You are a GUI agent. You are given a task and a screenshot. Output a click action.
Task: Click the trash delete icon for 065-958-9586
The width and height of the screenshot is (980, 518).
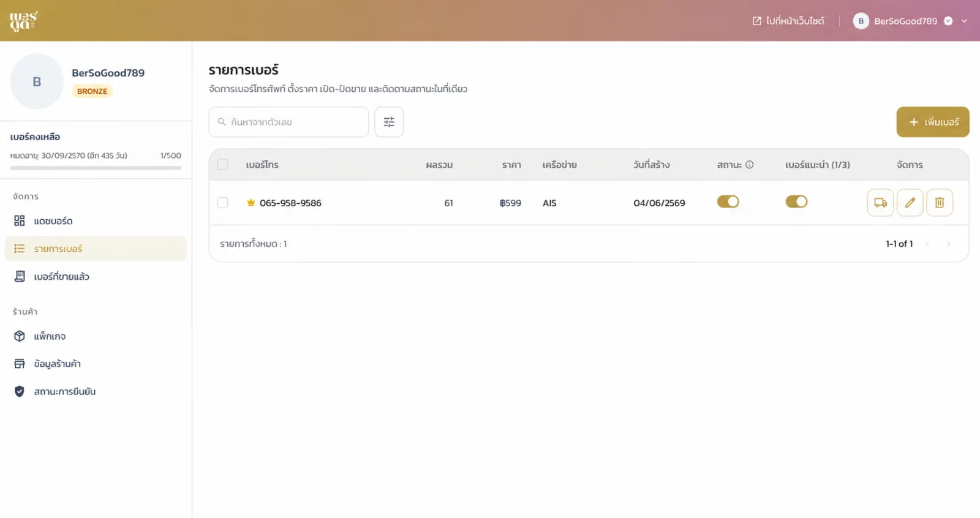tap(940, 203)
